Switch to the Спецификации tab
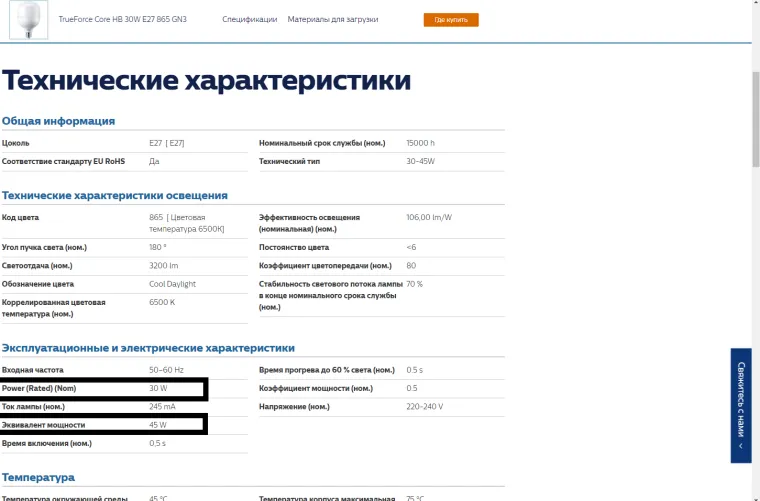Screen dimensions: 760x501 [249, 20]
